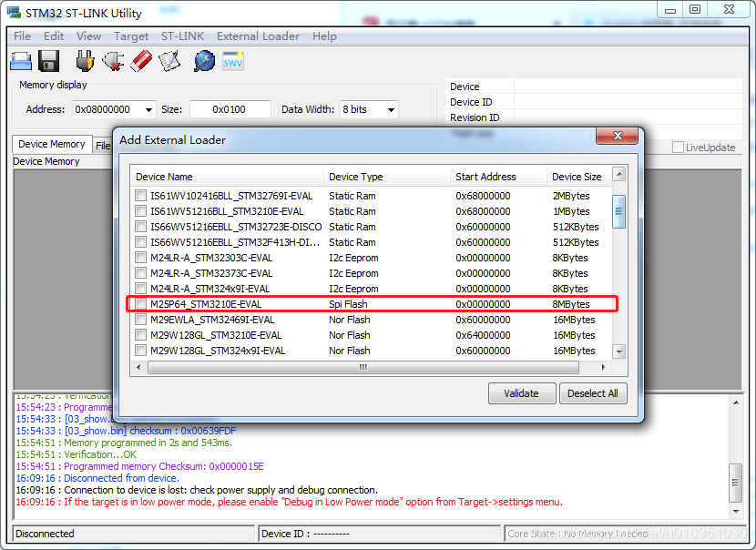Check the M24LR-A_STM32303C-EVAL loader
The height and width of the screenshot is (550, 756).
point(140,258)
